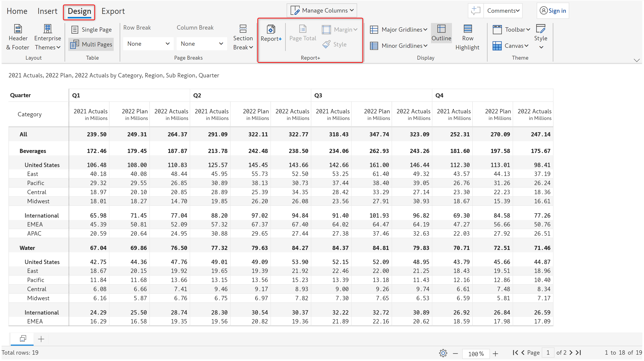Add a new sheet with plus icon
The image size is (644, 361).
[x=41, y=339]
